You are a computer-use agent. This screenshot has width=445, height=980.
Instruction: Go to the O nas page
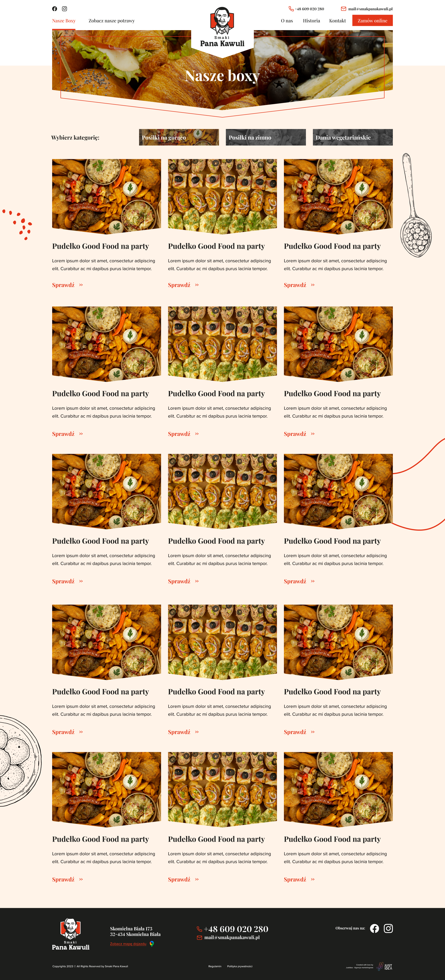287,21
